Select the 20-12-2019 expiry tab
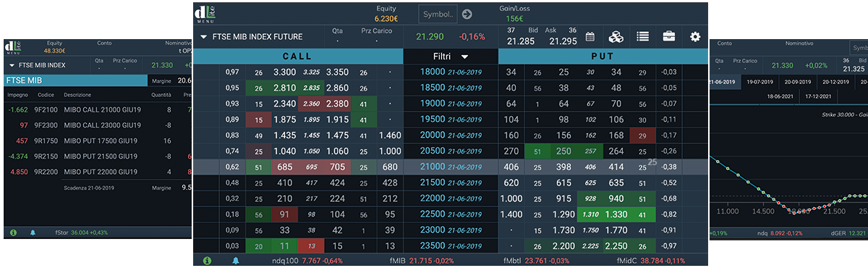This screenshot has height=268, width=868. click(x=836, y=82)
